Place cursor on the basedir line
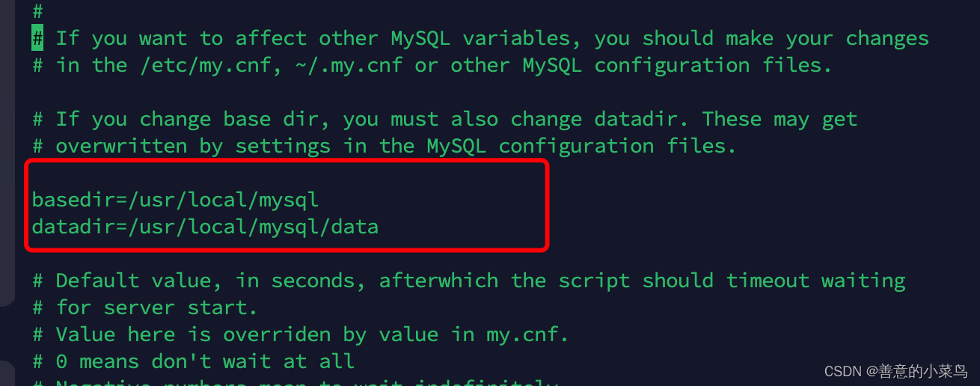Viewport: 980px width, 386px height. (x=175, y=200)
